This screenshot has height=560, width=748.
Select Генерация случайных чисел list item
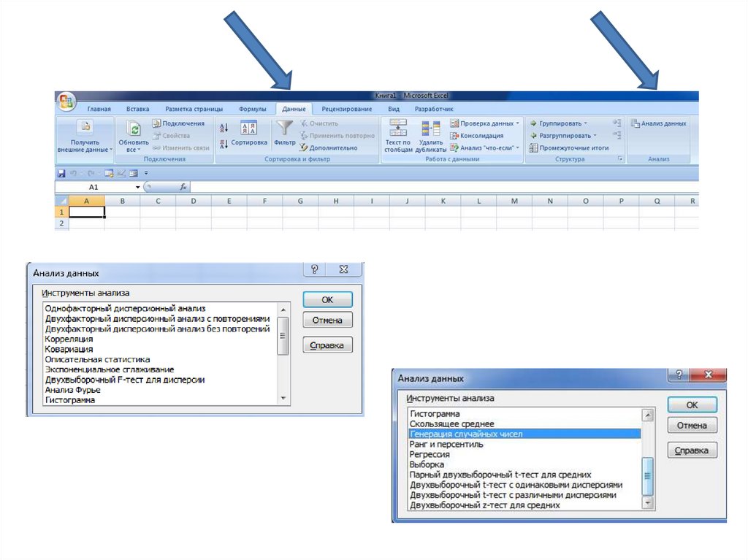click(524, 434)
